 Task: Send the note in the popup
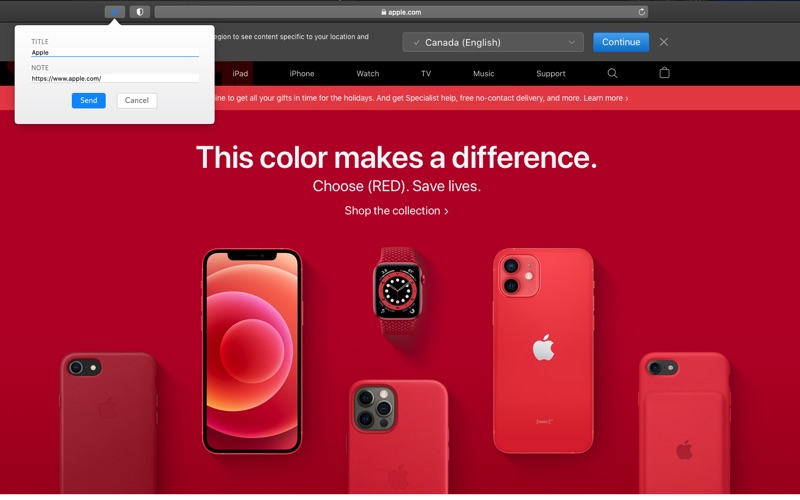tap(89, 101)
